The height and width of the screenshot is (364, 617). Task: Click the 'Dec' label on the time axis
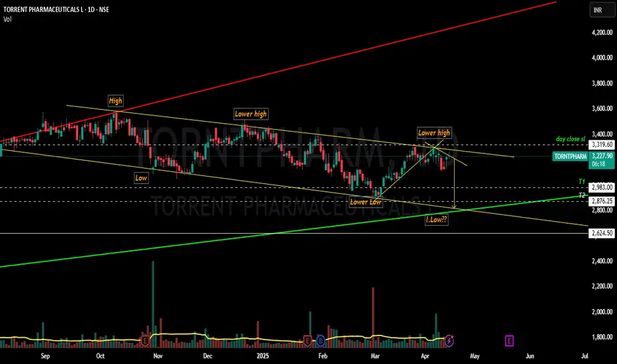[207, 356]
